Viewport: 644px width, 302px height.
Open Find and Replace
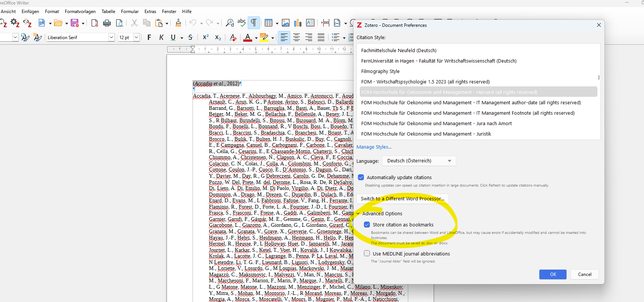point(230,23)
